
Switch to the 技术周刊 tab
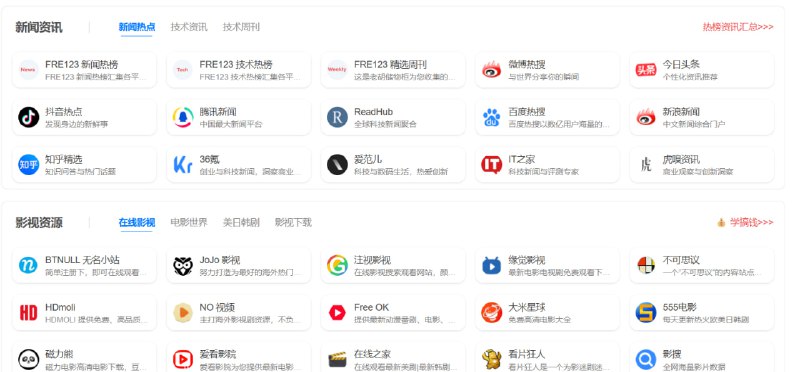tap(241, 27)
